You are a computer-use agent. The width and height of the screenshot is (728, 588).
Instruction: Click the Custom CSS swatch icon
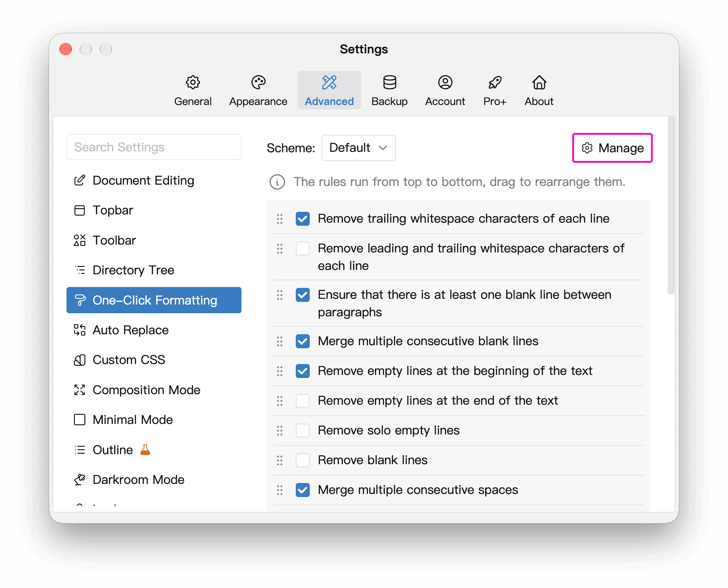(x=80, y=360)
